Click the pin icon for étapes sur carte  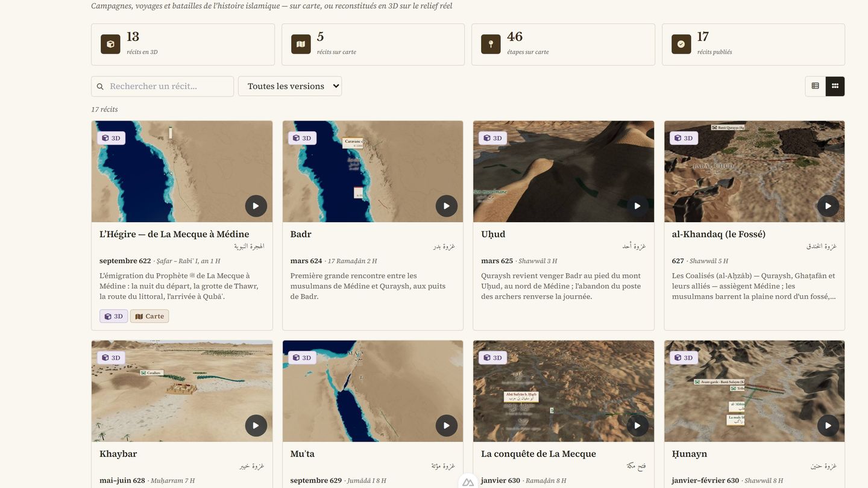[491, 44]
